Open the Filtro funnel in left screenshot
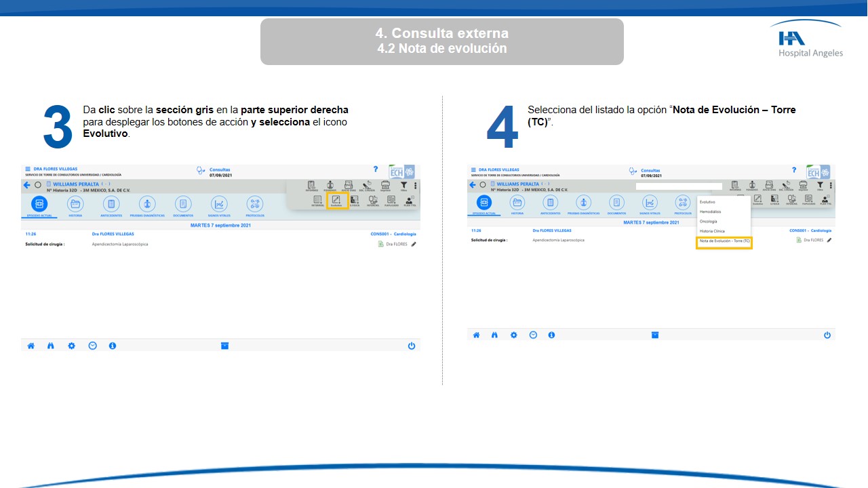This screenshot has height=488, width=868. [403, 185]
